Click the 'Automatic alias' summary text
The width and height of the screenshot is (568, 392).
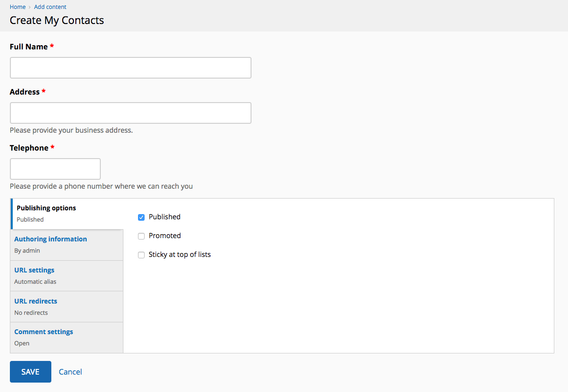click(35, 282)
